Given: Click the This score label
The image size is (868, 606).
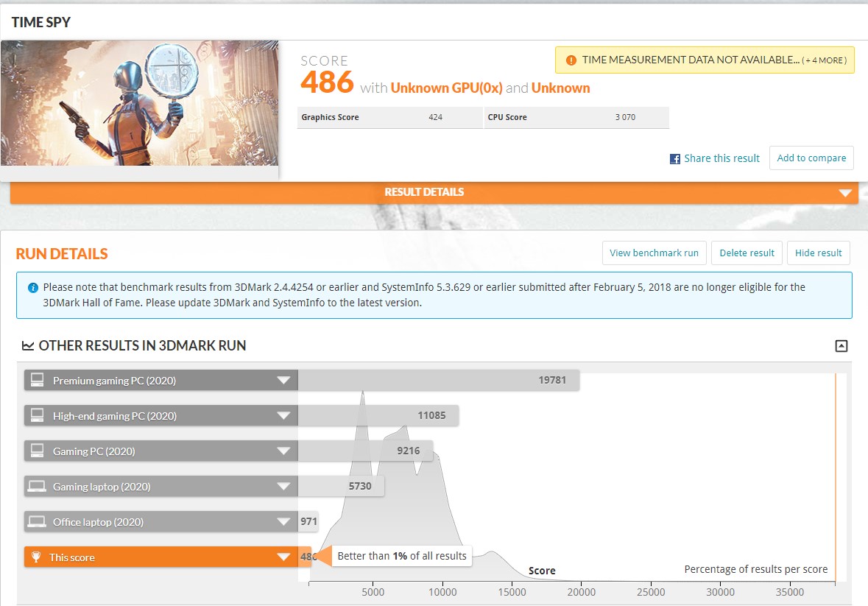Looking at the screenshot, I should point(72,558).
